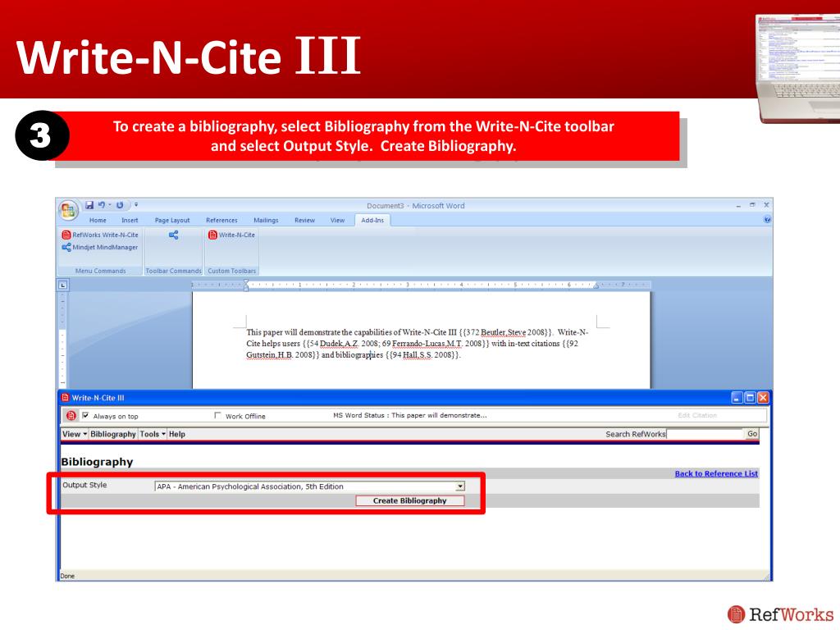Click the citation text 'Hall,S.S. 2008'
Image resolution: width=840 pixels, height=630 pixels.
tap(427, 354)
